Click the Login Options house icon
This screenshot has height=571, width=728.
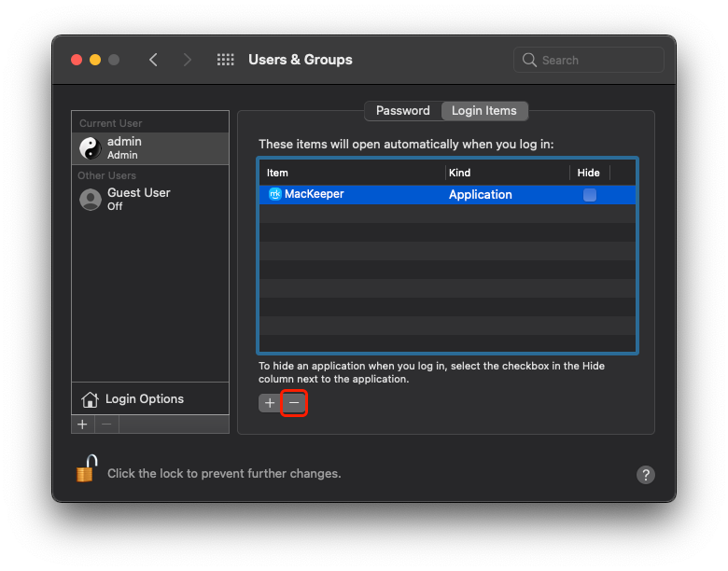(90, 399)
